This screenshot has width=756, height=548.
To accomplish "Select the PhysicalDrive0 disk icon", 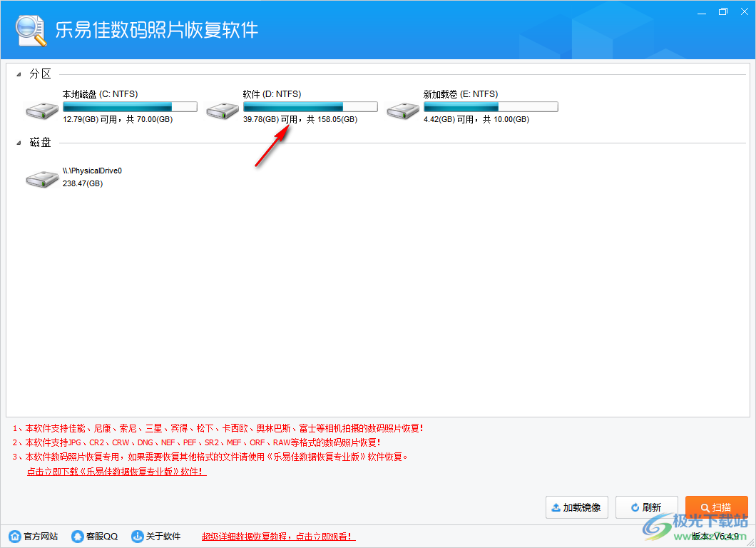I will [x=42, y=179].
